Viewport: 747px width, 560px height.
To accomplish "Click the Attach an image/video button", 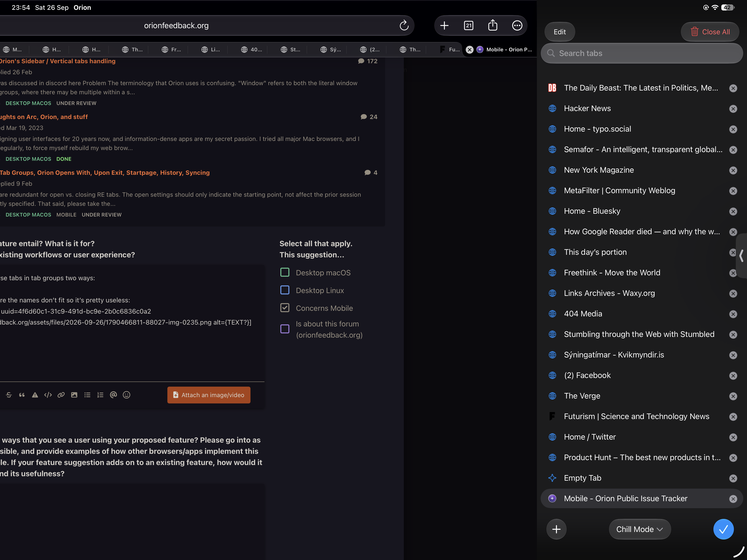I will (x=209, y=395).
